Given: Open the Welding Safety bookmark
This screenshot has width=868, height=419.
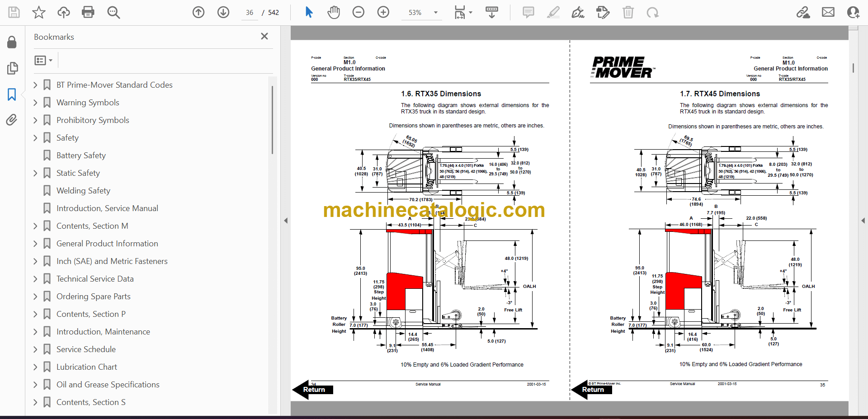Looking at the screenshot, I should coord(83,191).
